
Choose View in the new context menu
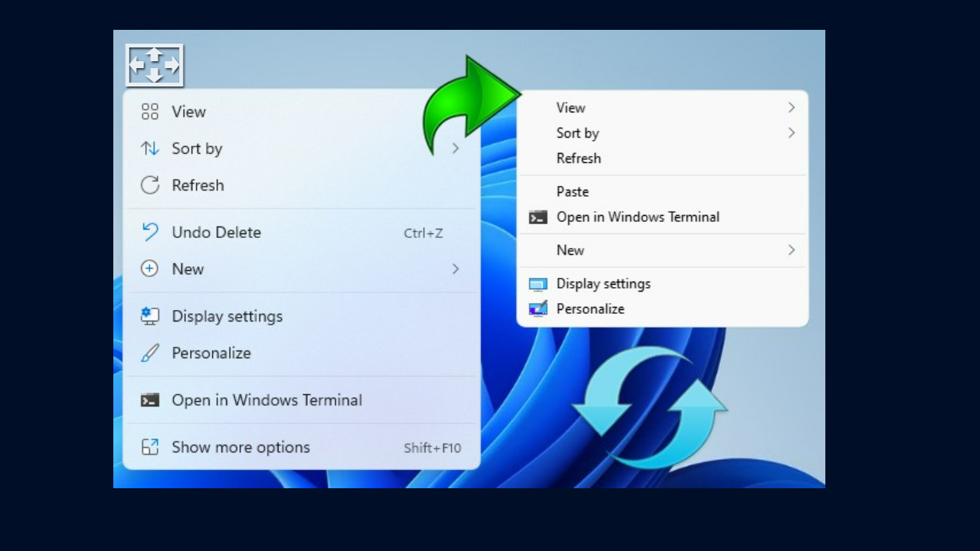tap(302, 112)
